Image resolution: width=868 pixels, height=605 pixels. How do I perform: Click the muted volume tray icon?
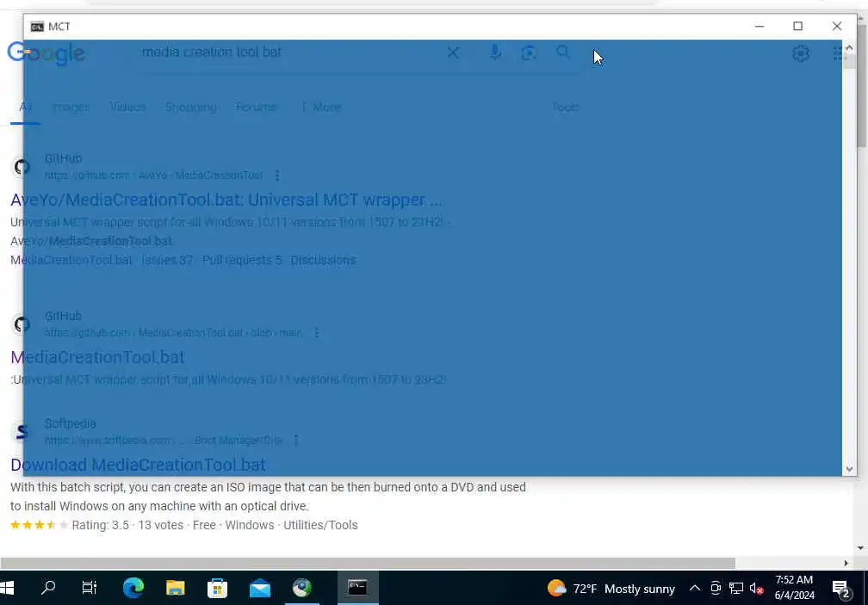756,589
